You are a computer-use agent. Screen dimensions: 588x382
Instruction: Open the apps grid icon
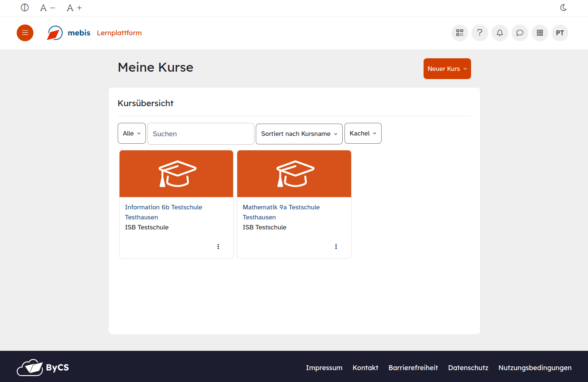click(540, 33)
